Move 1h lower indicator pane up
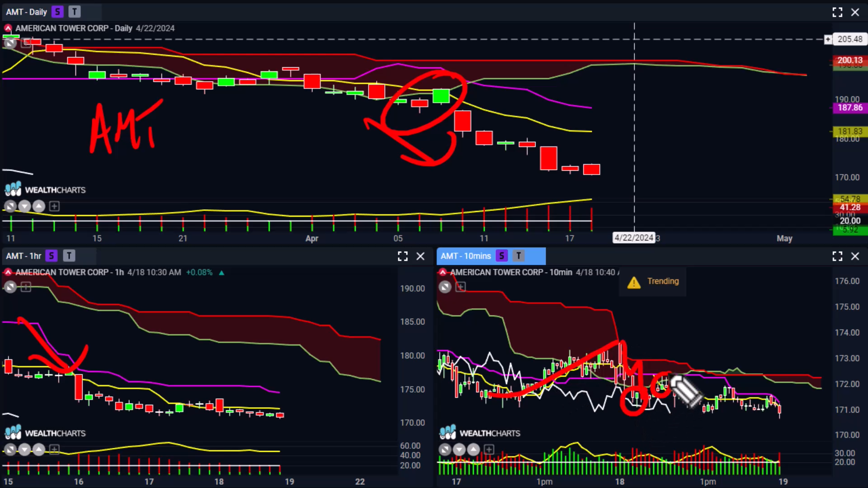 tap(39, 450)
